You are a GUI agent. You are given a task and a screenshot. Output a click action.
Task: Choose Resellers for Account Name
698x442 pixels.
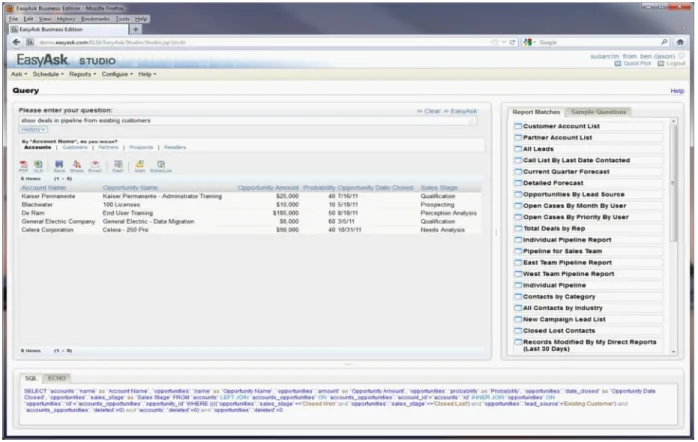[x=175, y=147]
